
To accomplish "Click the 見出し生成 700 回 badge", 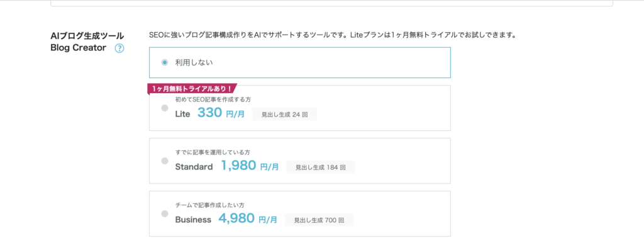I will coord(319,220).
